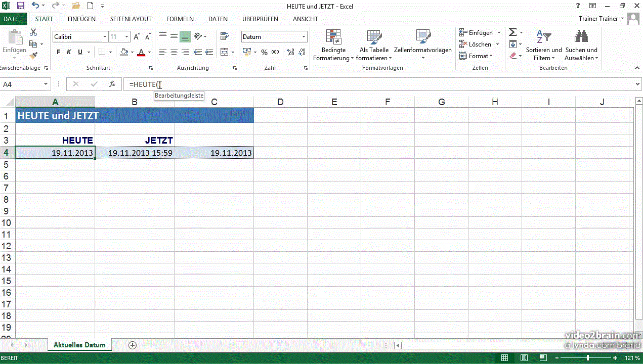Click the text orientation icon
This screenshot has height=364, width=643.
[198, 36]
